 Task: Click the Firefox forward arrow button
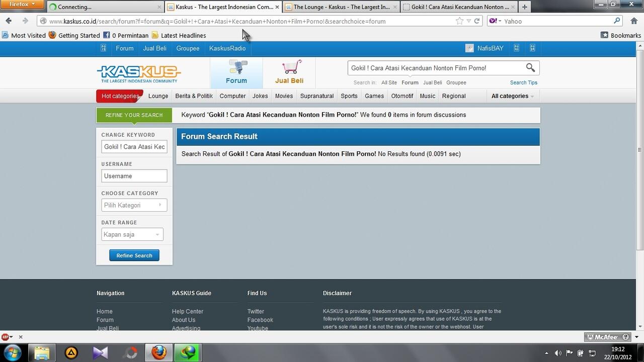pos(25,21)
